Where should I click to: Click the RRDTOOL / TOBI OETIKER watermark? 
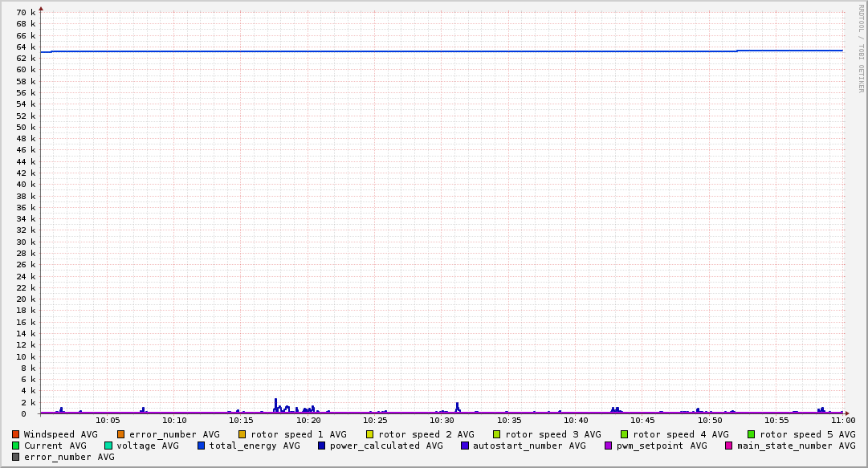[x=861, y=48]
